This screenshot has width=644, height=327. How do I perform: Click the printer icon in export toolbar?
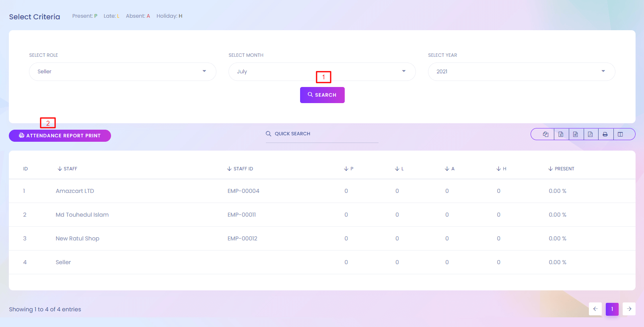coord(605,135)
